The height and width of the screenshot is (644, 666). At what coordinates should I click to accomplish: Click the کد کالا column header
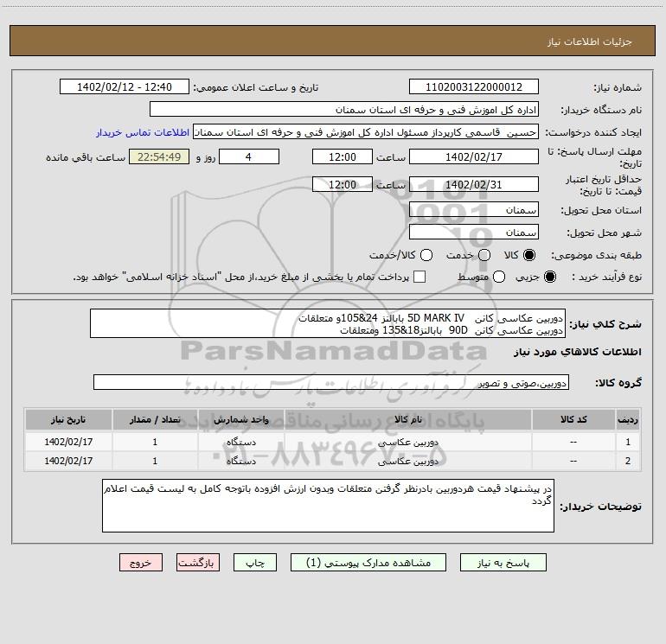[573, 419]
